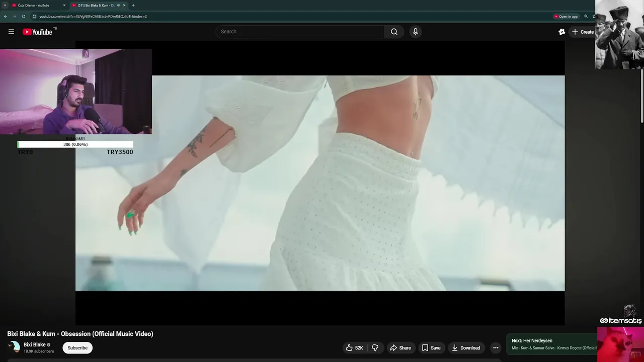Click the donation goal progress bar overlay
The image size is (644, 362).
point(75,144)
